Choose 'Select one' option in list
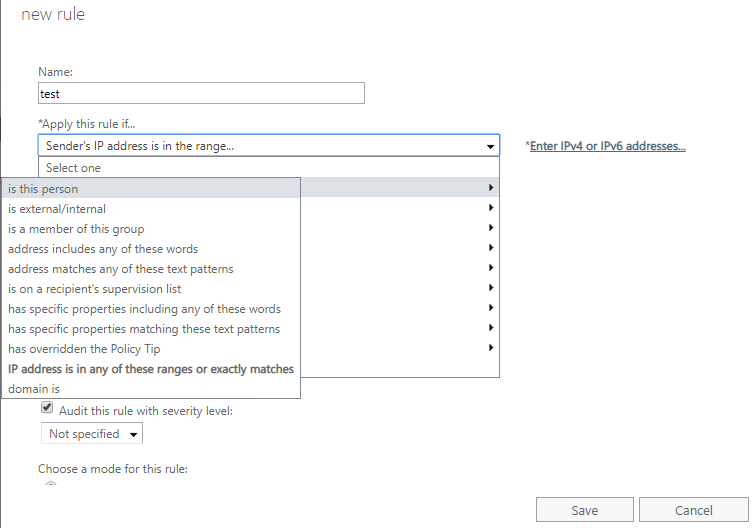The image size is (755, 528). 74,168
